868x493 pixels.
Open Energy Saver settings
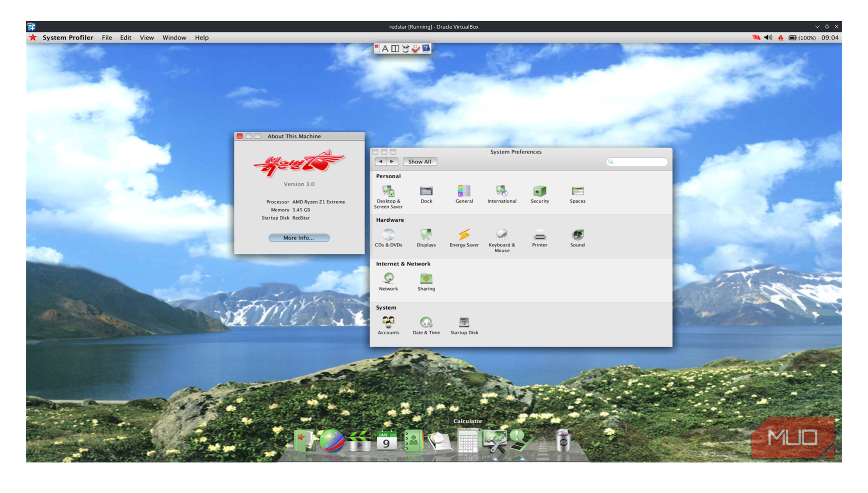463,235
